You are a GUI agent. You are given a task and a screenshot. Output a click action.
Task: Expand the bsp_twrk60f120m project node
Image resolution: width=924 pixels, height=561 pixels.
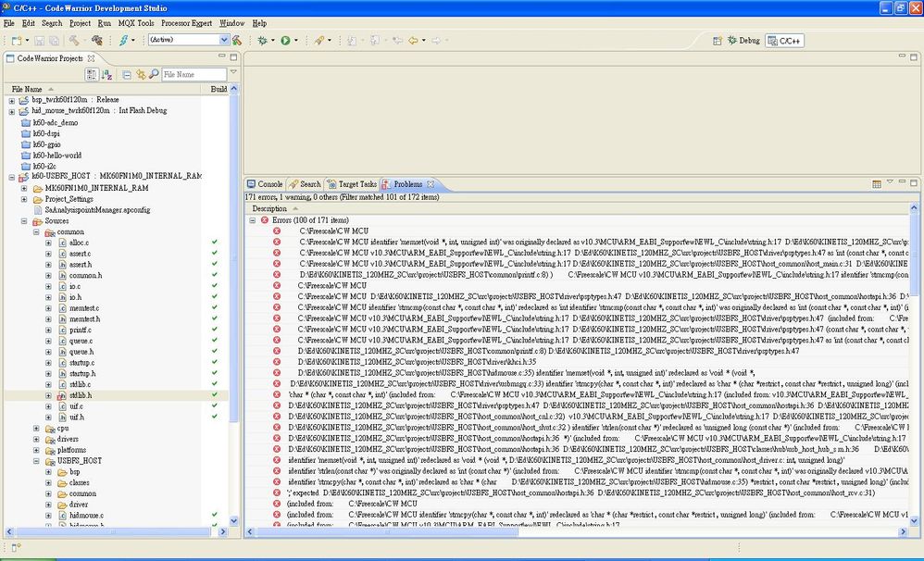coord(12,100)
